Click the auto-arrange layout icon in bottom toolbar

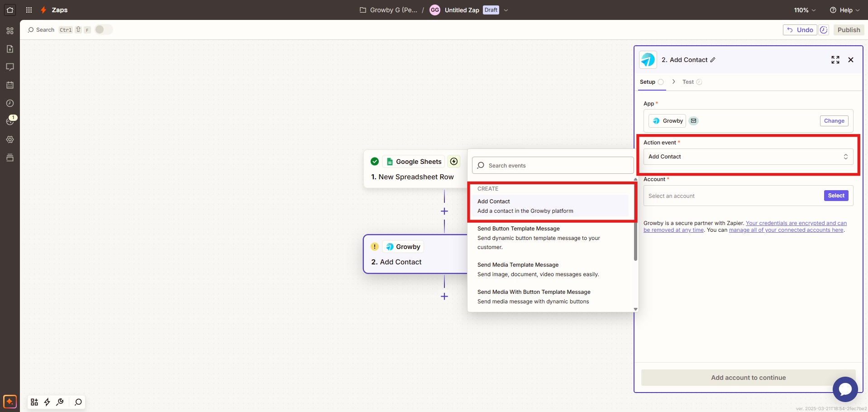(x=34, y=402)
